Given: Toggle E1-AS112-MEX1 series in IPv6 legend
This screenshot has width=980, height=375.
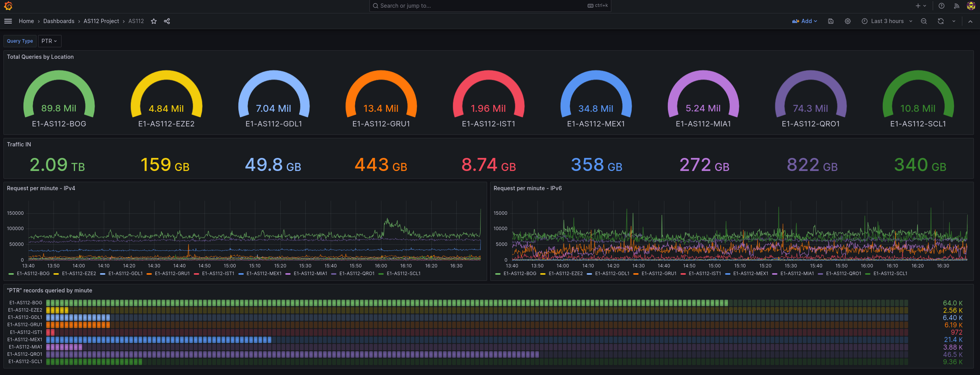Looking at the screenshot, I should click(x=750, y=274).
